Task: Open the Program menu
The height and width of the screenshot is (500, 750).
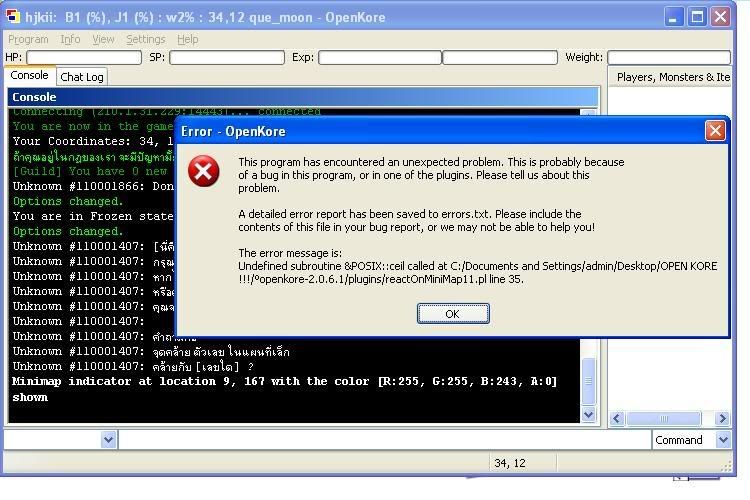Action: pyautogui.click(x=28, y=39)
